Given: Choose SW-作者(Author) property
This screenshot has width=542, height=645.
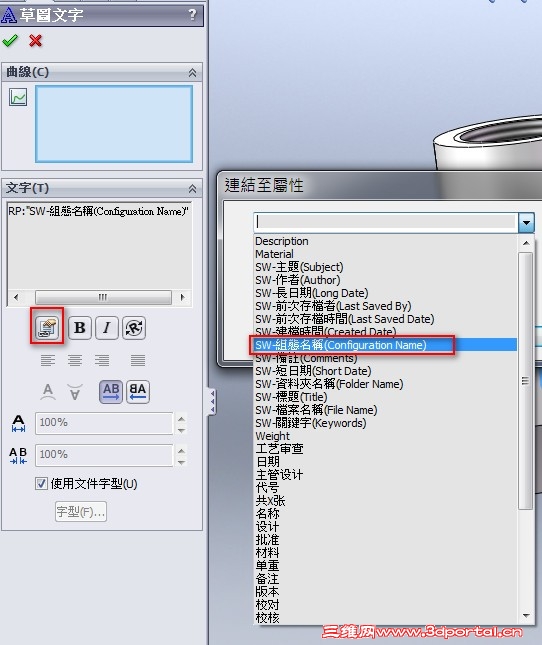Looking at the screenshot, I should (x=298, y=280).
